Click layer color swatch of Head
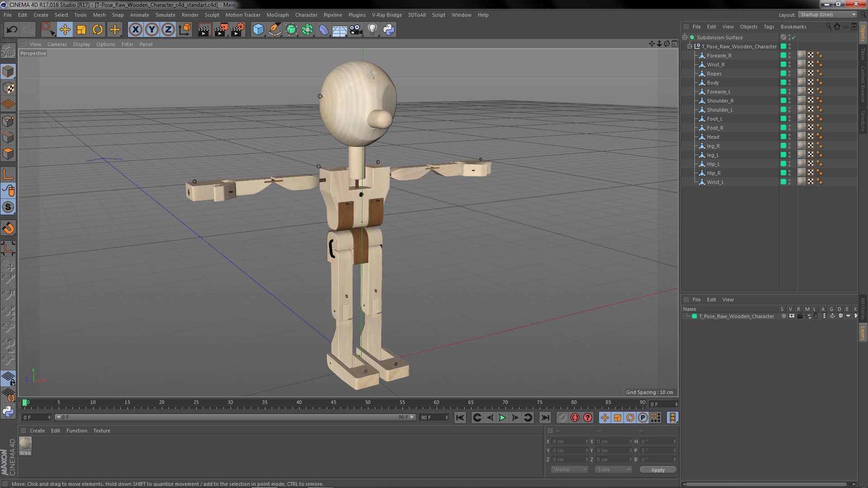868x488 pixels. [783, 136]
